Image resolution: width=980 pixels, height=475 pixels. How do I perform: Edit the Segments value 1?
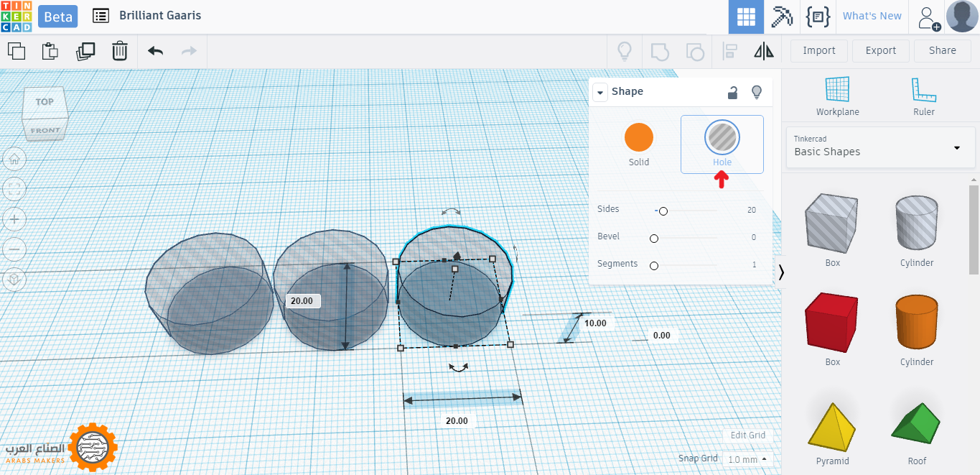coord(754,264)
